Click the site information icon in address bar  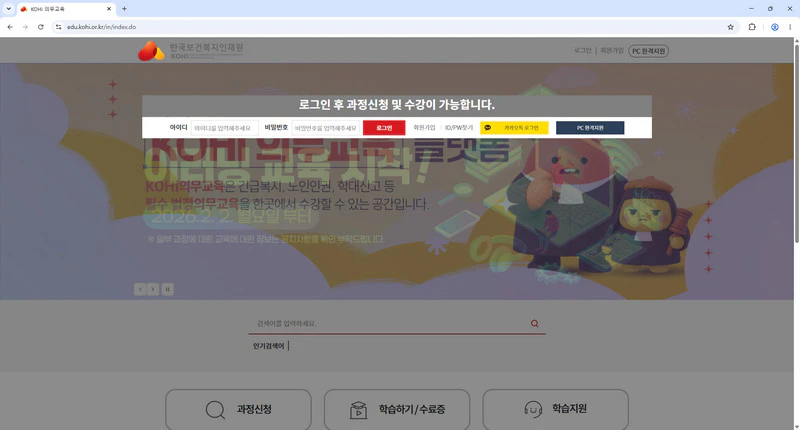click(x=59, y=27)
